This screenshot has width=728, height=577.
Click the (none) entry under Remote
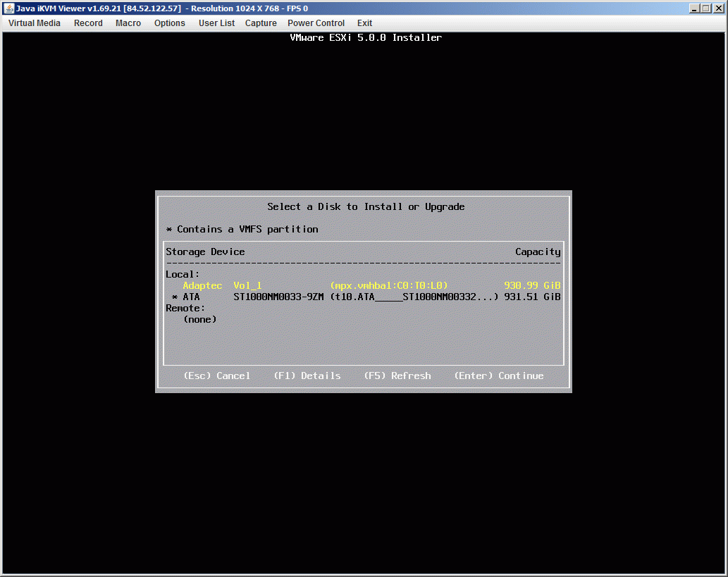pos(200,319)
